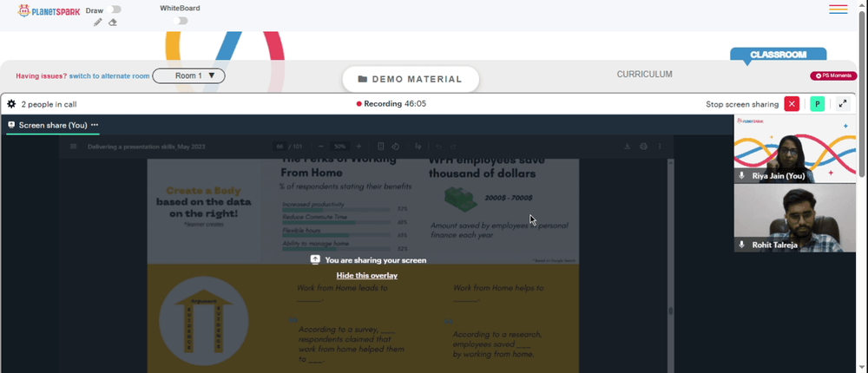Viewport: 868px width, 373px height.
Task: Click switch to alternate room link
Action: tap(109, 75)
